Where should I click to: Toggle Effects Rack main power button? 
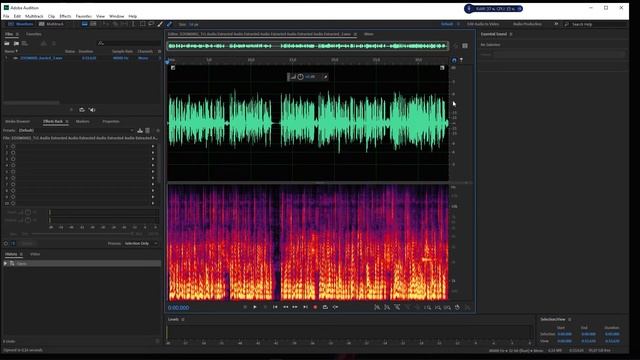(x=6, y=243)
